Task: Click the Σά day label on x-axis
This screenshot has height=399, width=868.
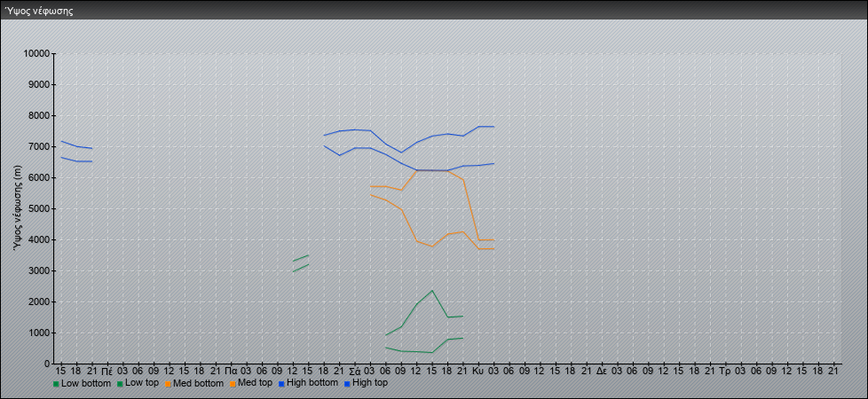Action: click(x=355, y=372)
